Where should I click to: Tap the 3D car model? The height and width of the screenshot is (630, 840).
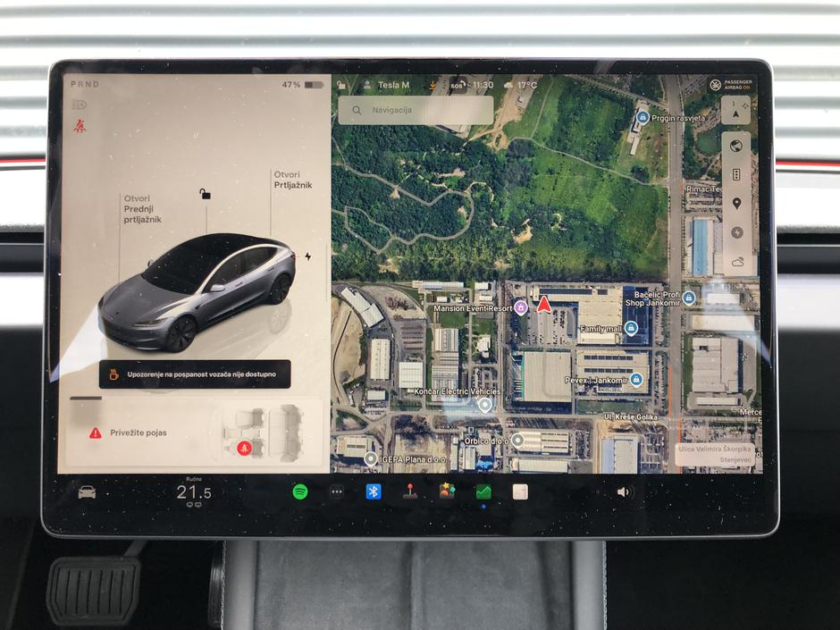196,292
